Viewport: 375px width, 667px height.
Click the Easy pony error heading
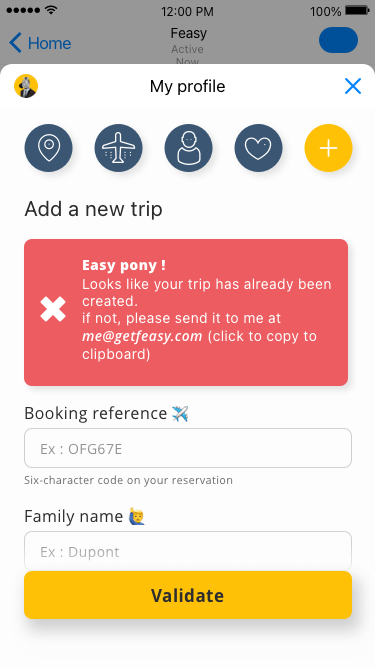(x=124, y=265)
